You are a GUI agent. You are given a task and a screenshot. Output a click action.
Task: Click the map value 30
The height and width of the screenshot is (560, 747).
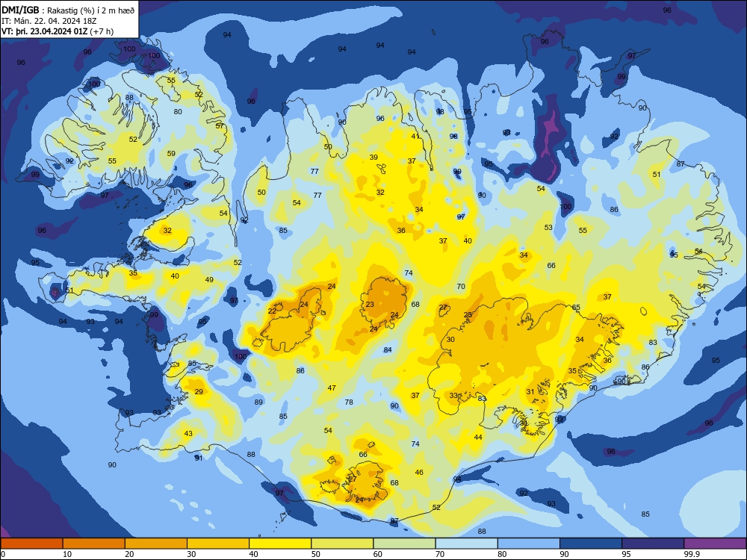(450, 340)
